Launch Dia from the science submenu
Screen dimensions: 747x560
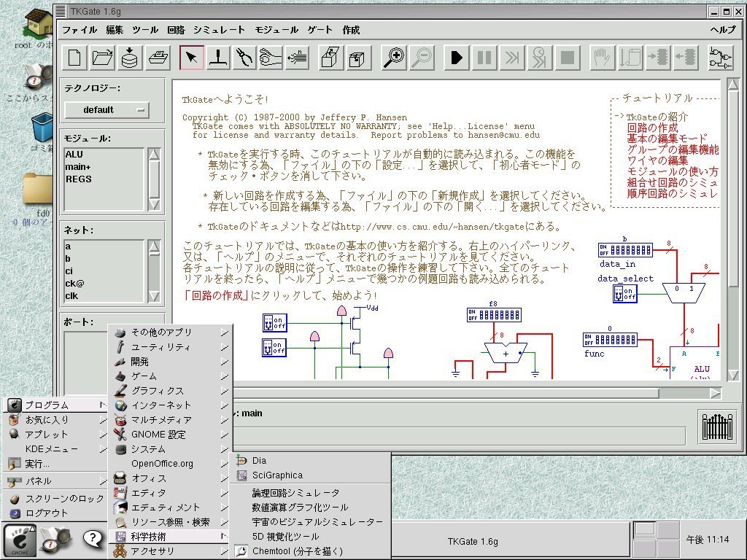point(310,461)
